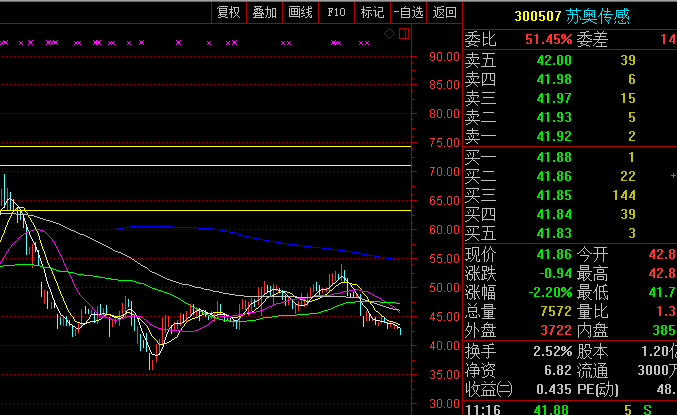The width and height of the screenshot is (677, 415).
Task: Click stock title 300507 苏奥传感
Action: click(x=572, y=16)
